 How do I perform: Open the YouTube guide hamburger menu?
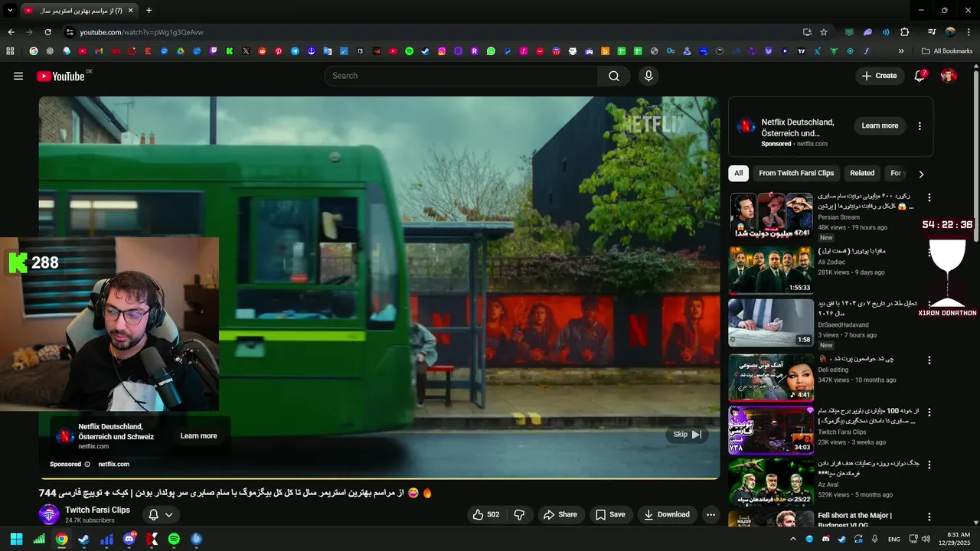(18, 76)
